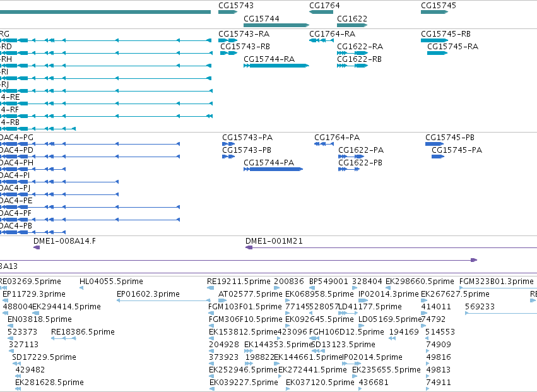Viewport: 537px width, 392px height.
Task: Select EST EK039227.5prime
Action: [x=244, y=383]
